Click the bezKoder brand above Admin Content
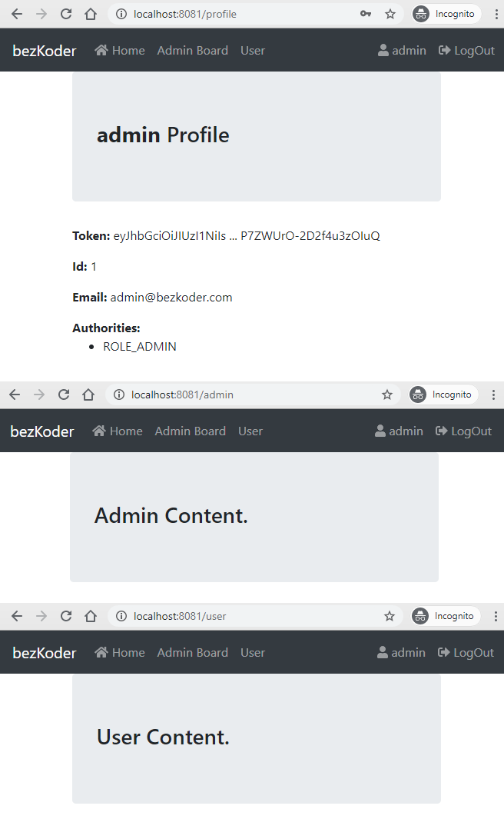Viewport: 504px width, 829px height. point(42,431)
